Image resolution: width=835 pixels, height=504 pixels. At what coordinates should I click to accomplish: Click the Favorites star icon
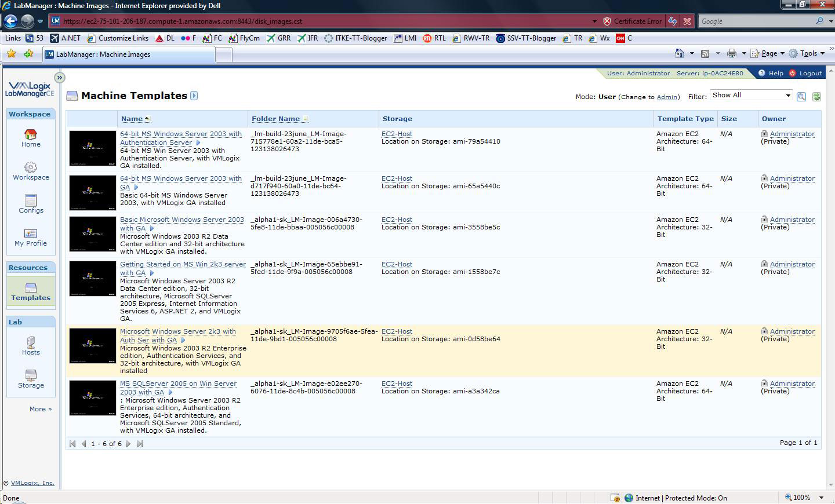[x=11, y=54]
